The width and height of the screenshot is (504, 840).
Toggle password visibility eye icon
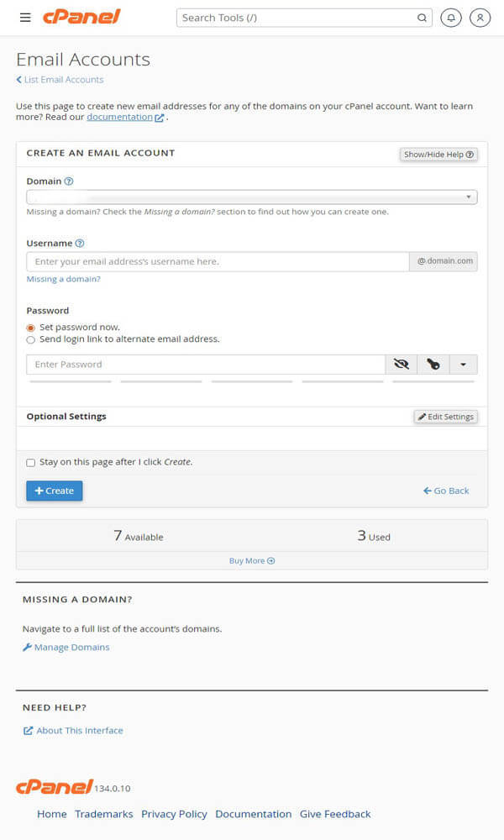(x=402, y=365)
